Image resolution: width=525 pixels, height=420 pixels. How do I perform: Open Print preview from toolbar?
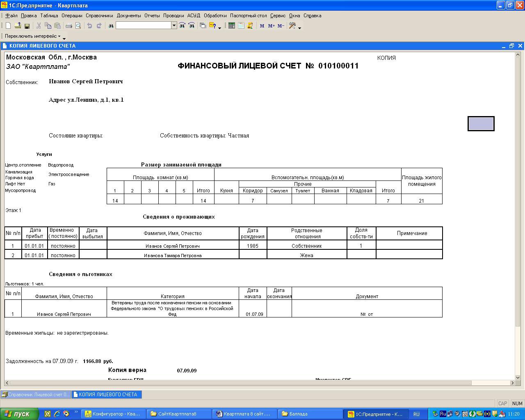78,26
